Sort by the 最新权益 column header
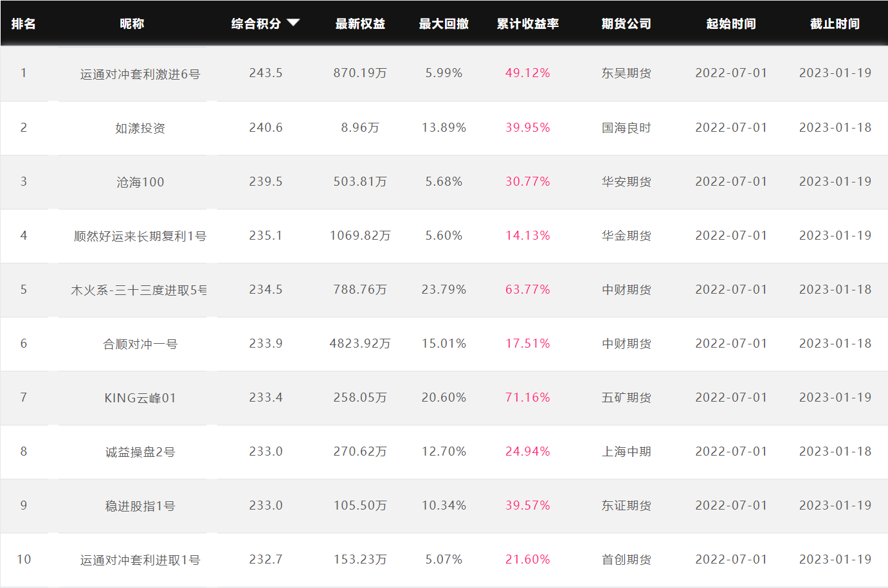This screenshot has width=888, height=588. [x=360, y=24]
